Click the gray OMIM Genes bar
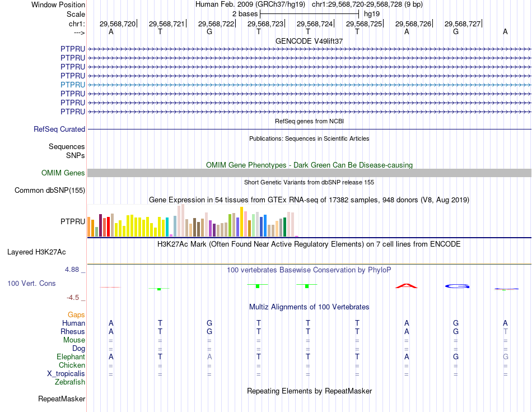Screen dimensions: 532x412 point(310,173)
